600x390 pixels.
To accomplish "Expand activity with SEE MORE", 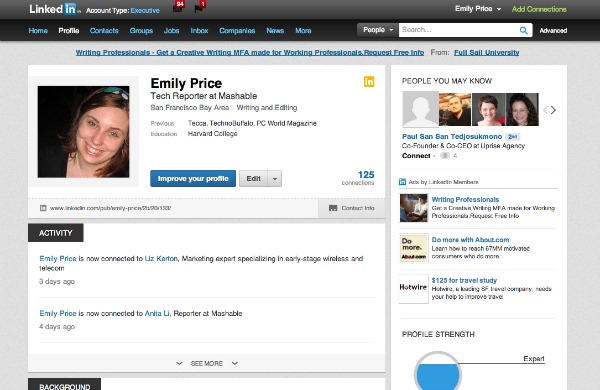I will (207, 363).
